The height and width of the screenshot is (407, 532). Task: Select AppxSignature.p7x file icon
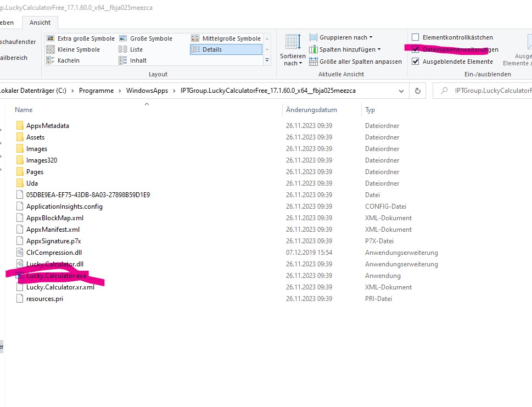point(20,241)
